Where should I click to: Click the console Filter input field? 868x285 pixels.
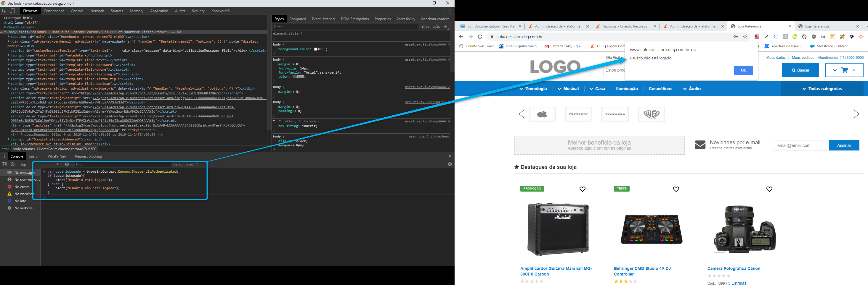tap(122, 164)
